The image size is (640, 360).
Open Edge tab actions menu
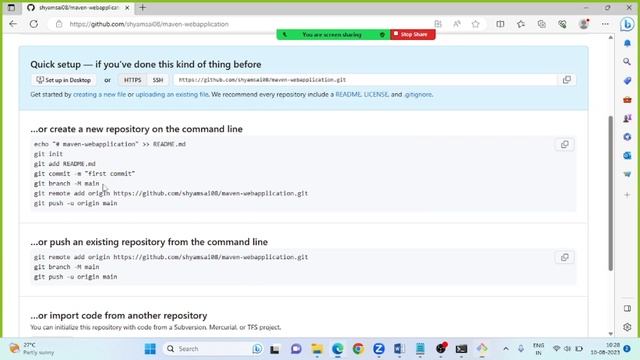click(11, 7)
